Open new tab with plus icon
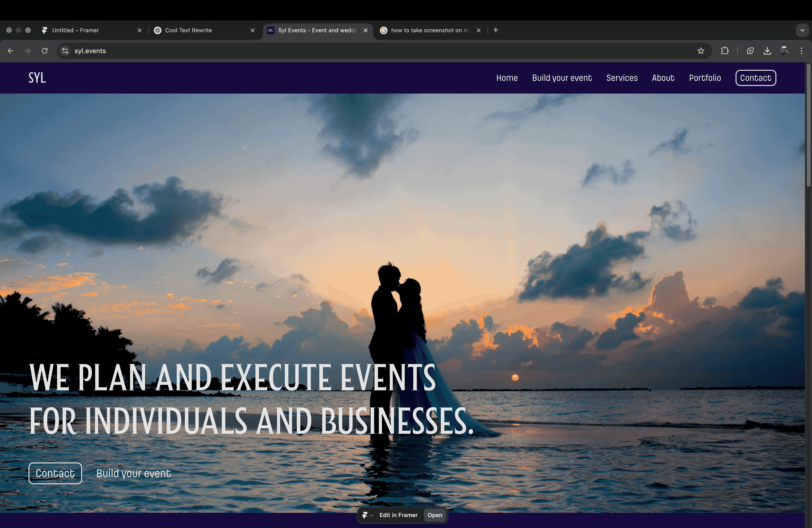Viewport: 812px width, 528px height. [x=496, y=30]
